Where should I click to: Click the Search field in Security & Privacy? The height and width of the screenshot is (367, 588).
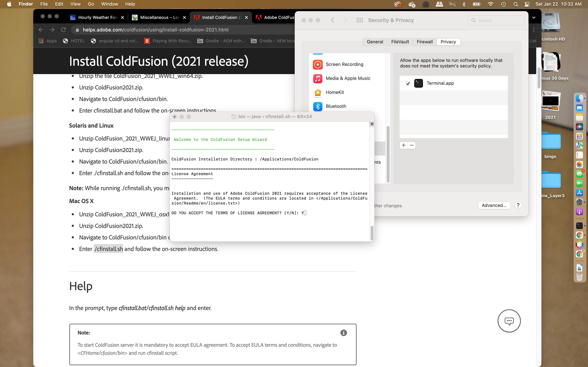click(496, 21)
